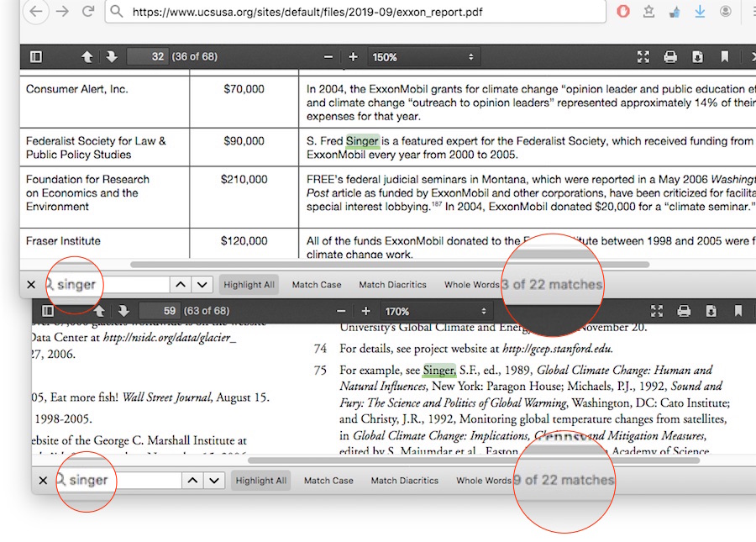Print the PDF from lower viewer toolbar

point(684,311)
